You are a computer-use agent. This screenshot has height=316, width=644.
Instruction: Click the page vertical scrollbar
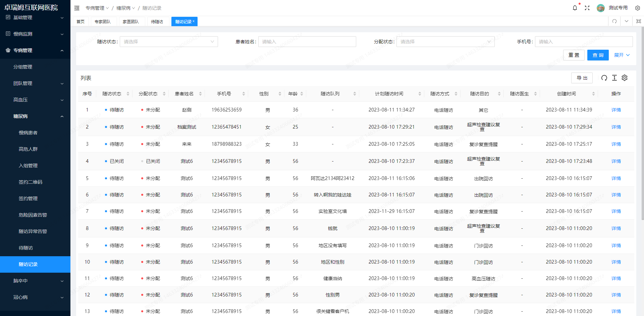point(642,123)
